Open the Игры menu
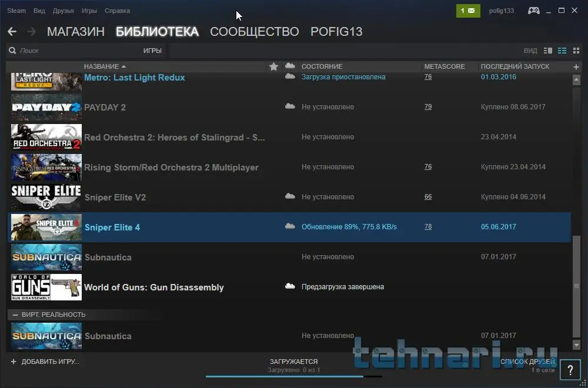Screen dimensions: 588x388 (x=89, y=11)
